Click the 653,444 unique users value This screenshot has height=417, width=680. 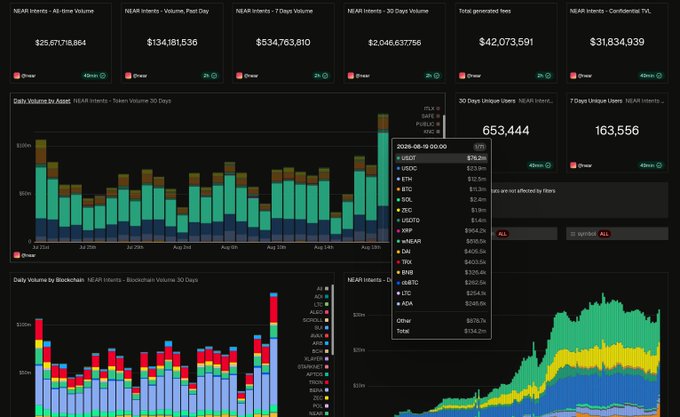click(x=506, y=130)
